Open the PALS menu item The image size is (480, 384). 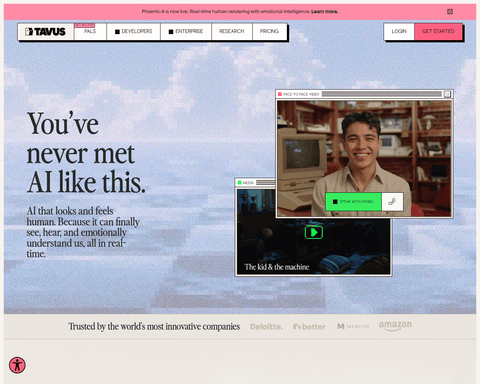point(90,31)
